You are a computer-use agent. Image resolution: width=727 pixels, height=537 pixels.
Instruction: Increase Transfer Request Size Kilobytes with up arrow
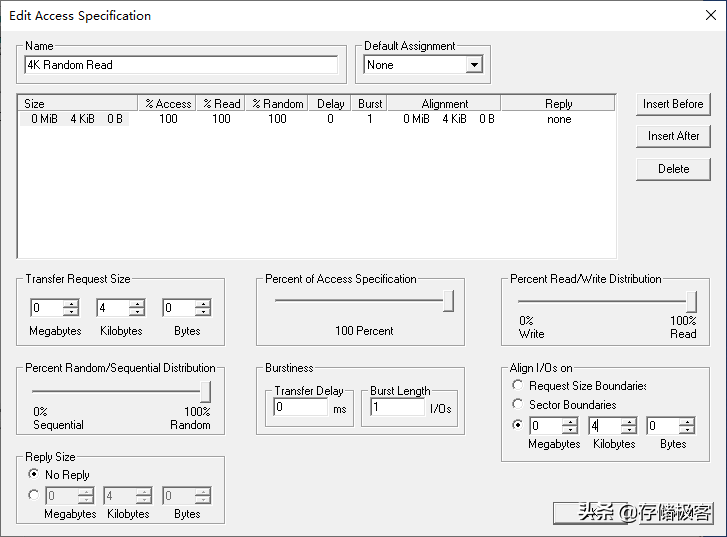coord(137,304)
